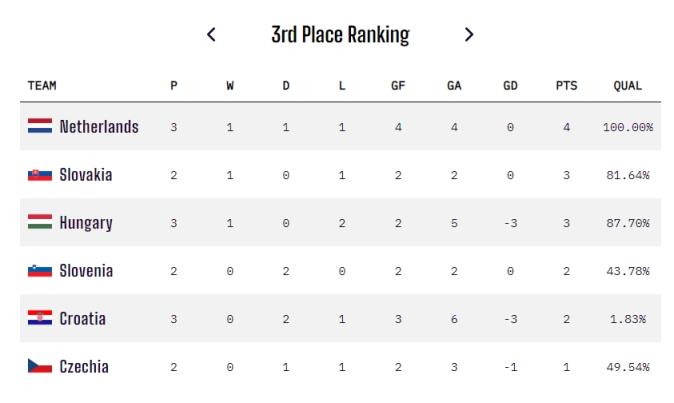674x403 pixels.
Task: Go to previous ranking with left chevron
Action: coord(211,34)
